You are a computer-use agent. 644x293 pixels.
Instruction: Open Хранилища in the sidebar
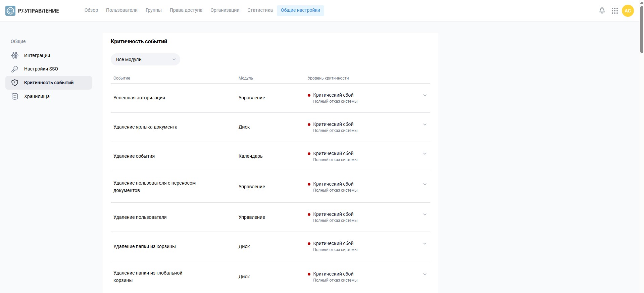pos(49,96)
